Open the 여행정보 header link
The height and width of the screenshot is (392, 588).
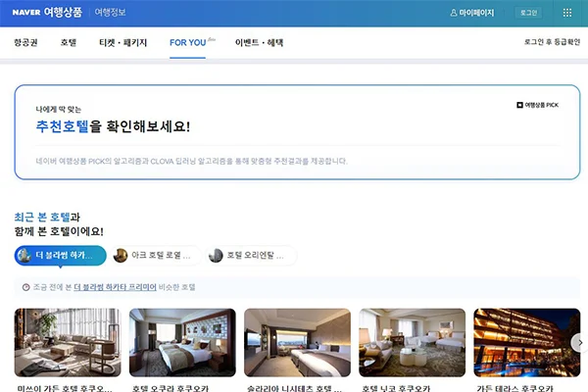click(110, 13)
